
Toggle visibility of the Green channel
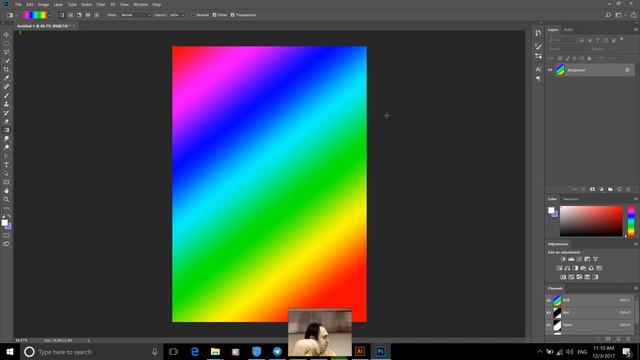coord(549,325)
